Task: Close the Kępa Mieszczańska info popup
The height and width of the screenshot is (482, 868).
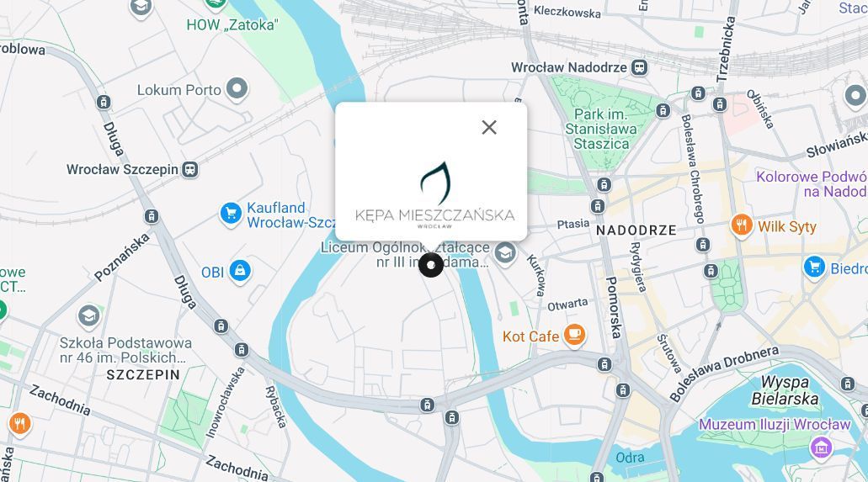Action: (489, 127)
